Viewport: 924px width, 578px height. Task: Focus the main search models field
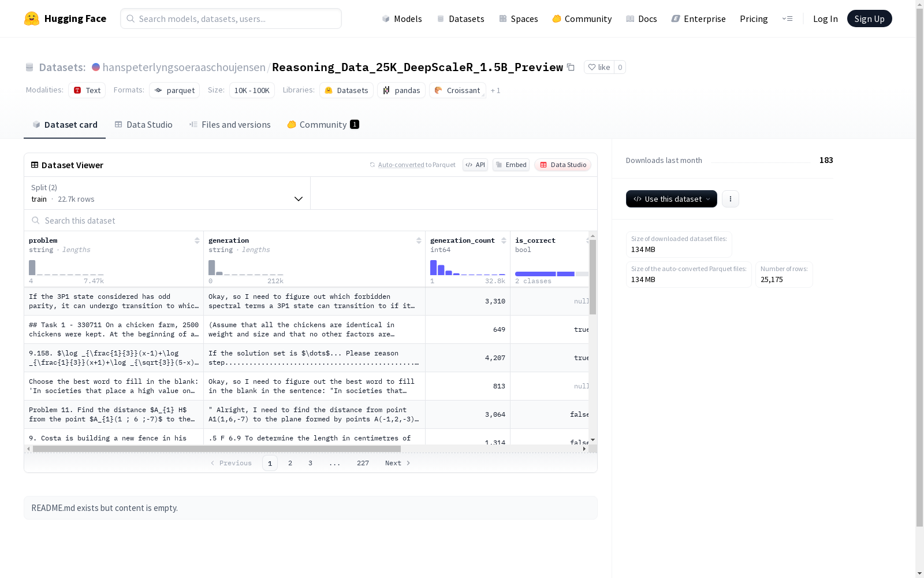pyautogui.click(x=231, y=18)
